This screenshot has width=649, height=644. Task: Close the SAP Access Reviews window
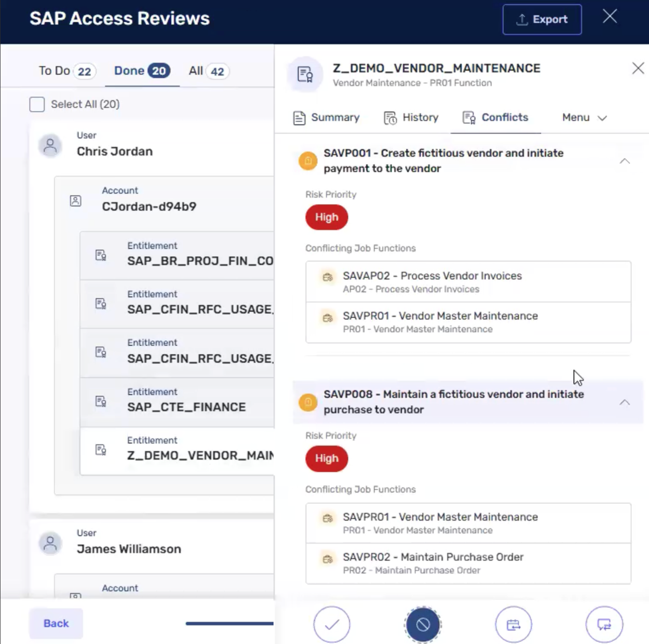610,17
